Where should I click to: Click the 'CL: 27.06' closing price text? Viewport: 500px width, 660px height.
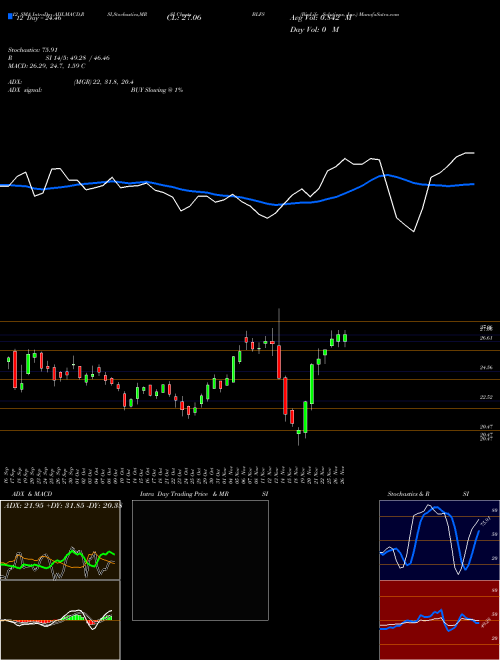pos(184,18)
